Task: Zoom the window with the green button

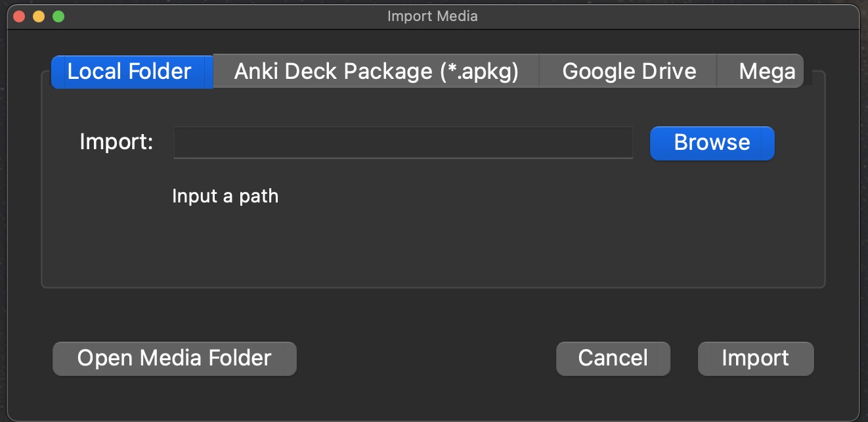Action: click(x=58, y=16)
